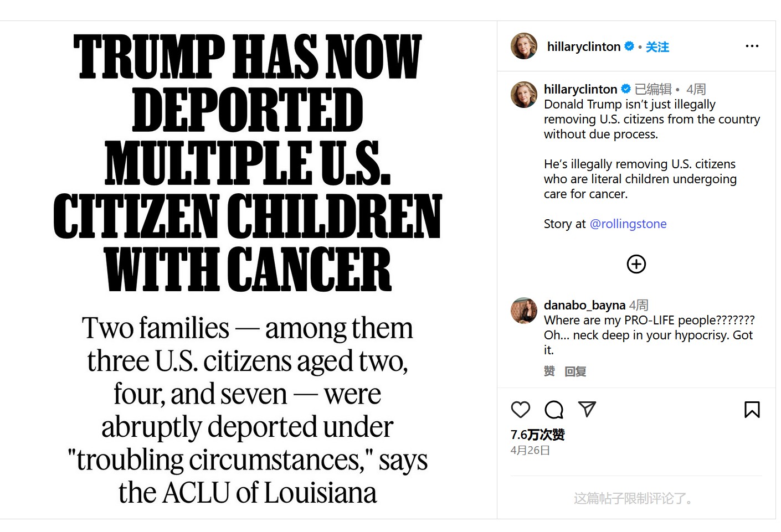Share the post with the paper plane icon
Viewport: 781px width, 532px height.
coord(587,410)
